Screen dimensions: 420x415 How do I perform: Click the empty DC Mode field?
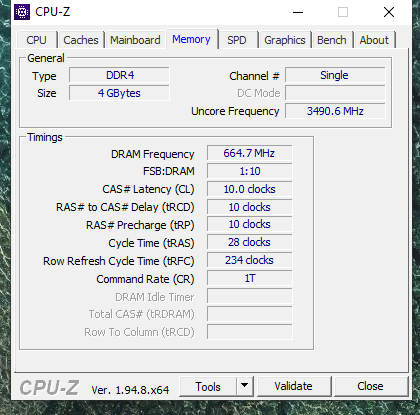[x=335, y=93]
